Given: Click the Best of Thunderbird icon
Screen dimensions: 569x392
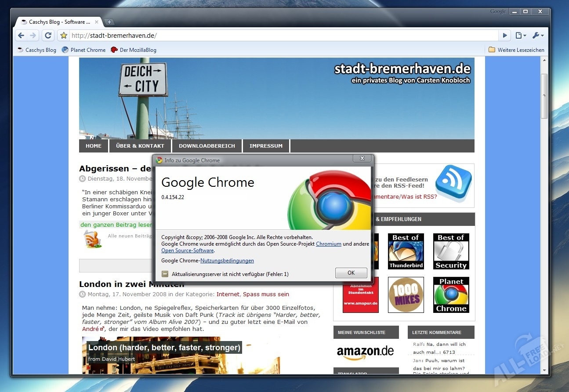Looking at the screenshot, I should click(406, 251).
